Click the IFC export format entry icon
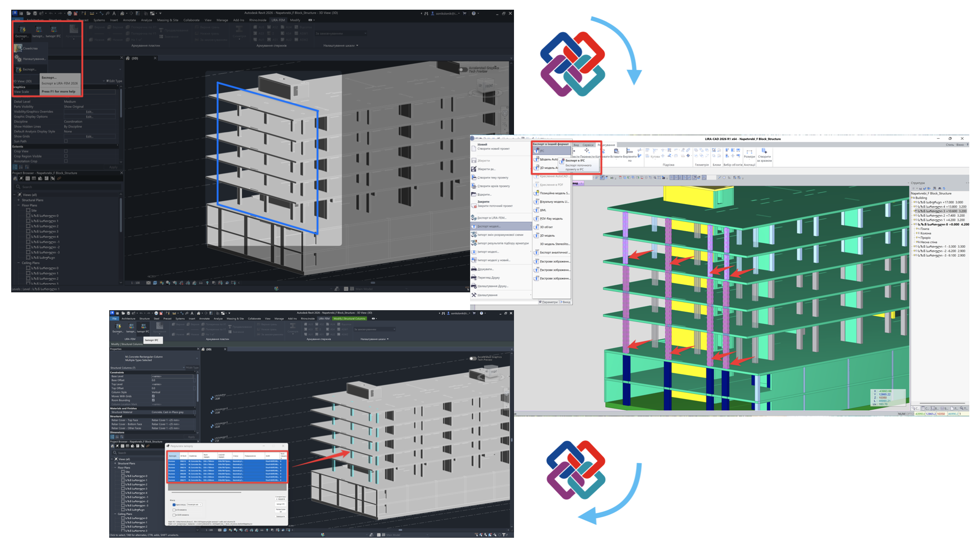This screenshot has width=980, height=551. [x=537, y=151]
